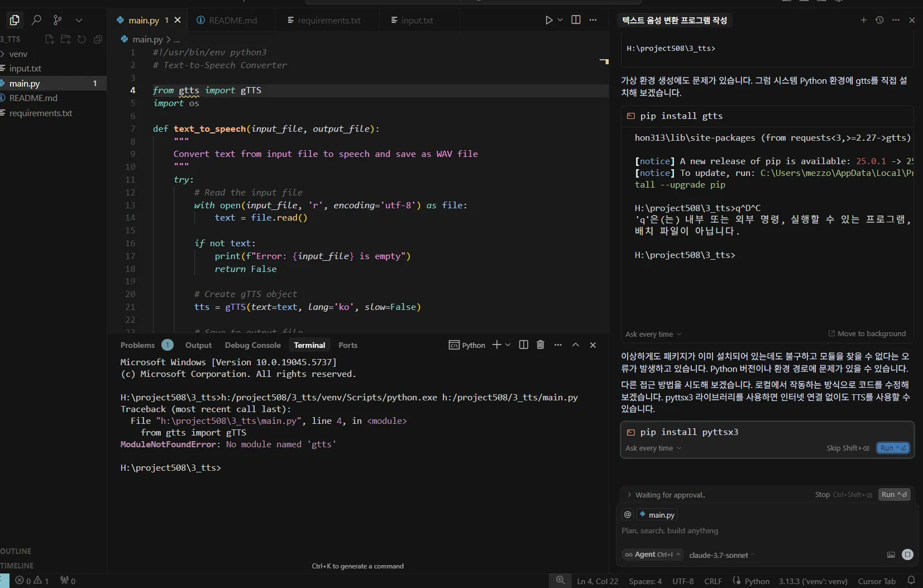
Task: Skip the pip install pyttsx3 command
Action: 848,448
